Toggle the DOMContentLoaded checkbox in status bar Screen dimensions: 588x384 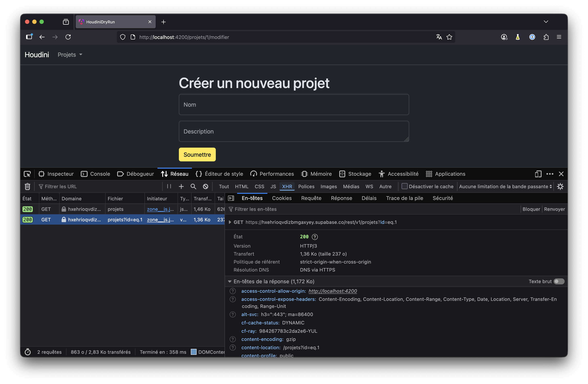pos(194,352)
